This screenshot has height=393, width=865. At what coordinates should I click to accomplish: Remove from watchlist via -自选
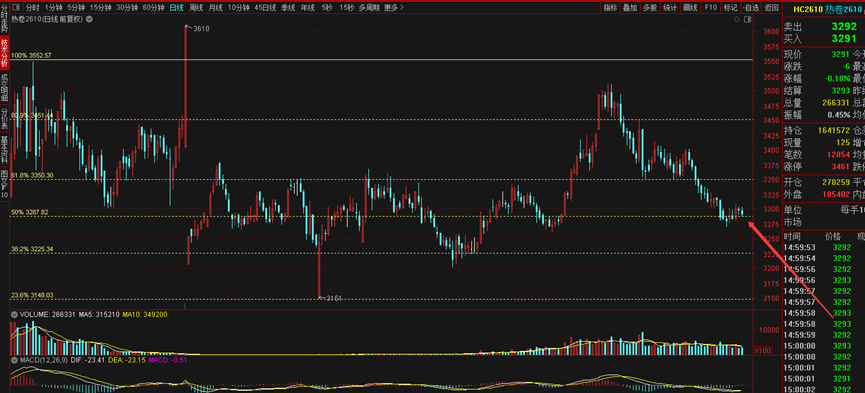point(750,8)
